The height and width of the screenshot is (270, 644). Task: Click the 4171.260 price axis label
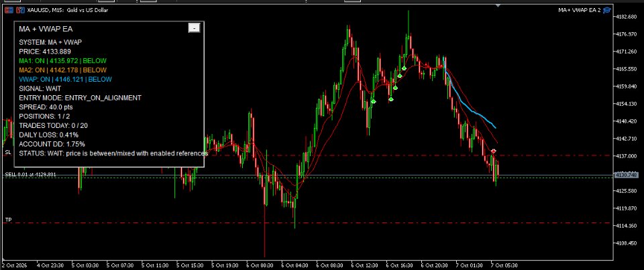pyautogui.click(x=627, y=52)
